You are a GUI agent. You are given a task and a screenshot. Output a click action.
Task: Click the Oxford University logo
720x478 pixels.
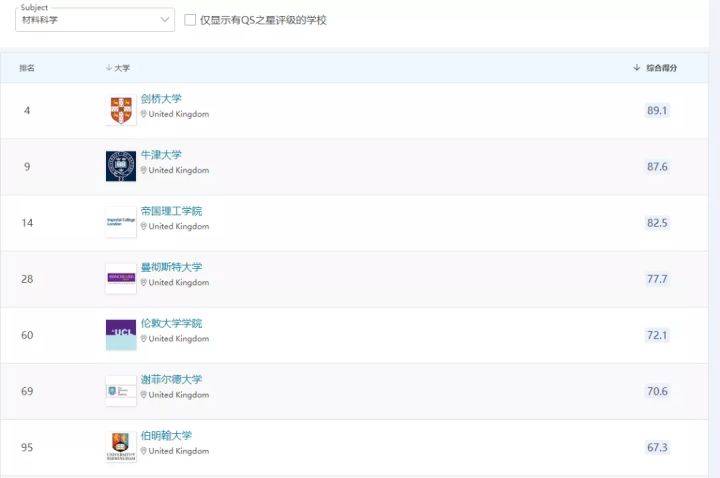pos(121,166)
